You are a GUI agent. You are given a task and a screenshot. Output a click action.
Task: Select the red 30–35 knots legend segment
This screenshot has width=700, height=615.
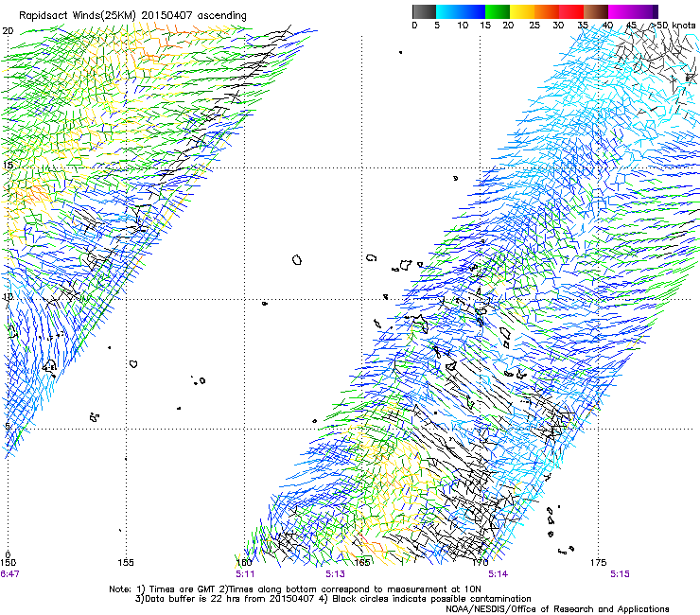[x=571, y=11]
